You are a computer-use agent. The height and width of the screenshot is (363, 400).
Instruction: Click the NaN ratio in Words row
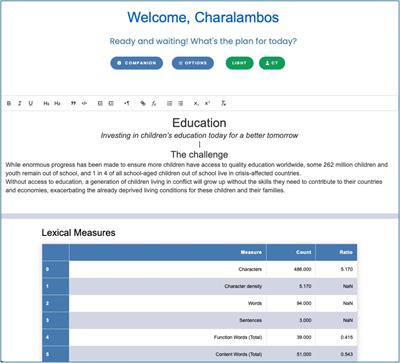click(x=348, y=303)
